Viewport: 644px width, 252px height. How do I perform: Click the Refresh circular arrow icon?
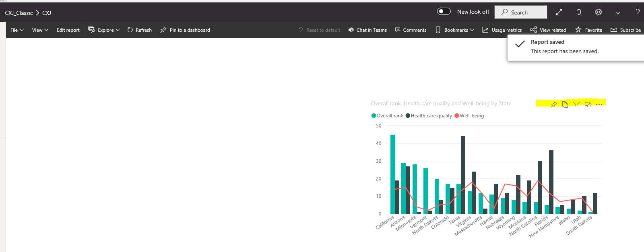tap(130, 30)
